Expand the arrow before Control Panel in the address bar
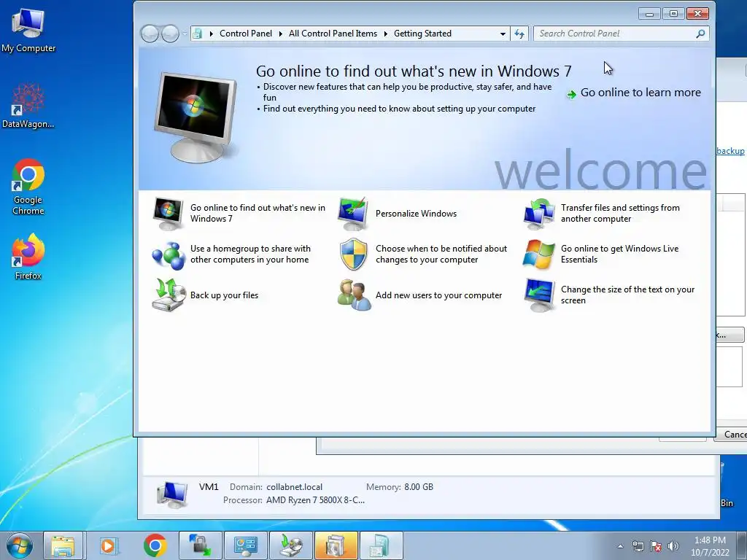Image resolution: width=747 pixels, height=560 pixels. point(211,34)
